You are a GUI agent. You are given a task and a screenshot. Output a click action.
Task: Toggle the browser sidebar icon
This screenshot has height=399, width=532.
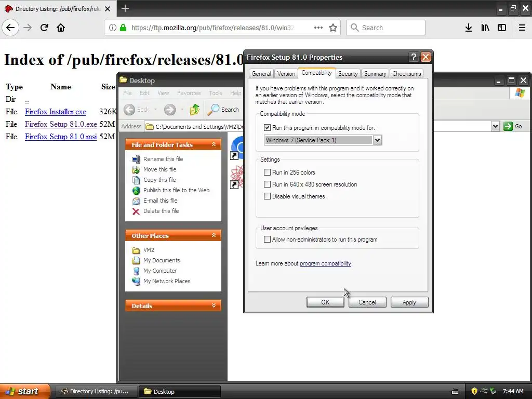(x=502, y=28)
